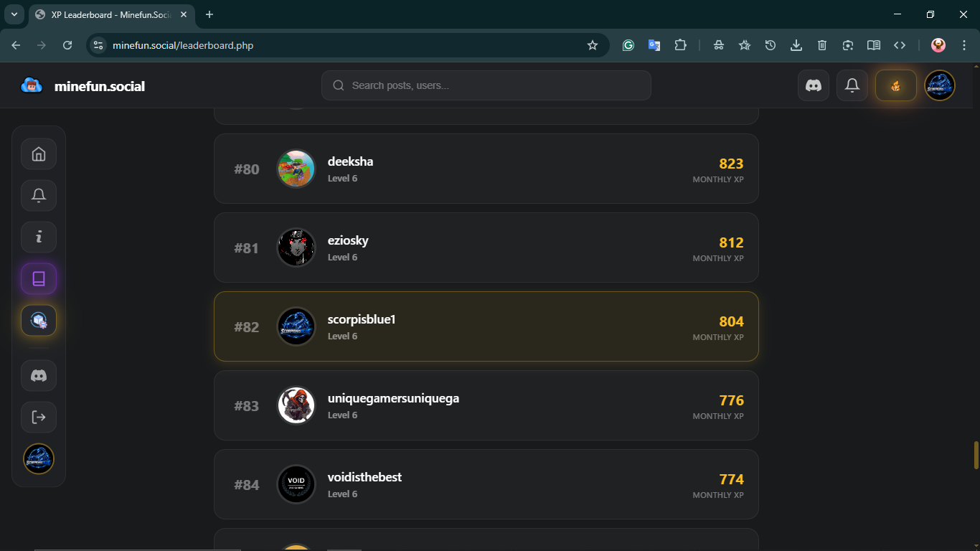Click the header notification bell

coord(852,85)
